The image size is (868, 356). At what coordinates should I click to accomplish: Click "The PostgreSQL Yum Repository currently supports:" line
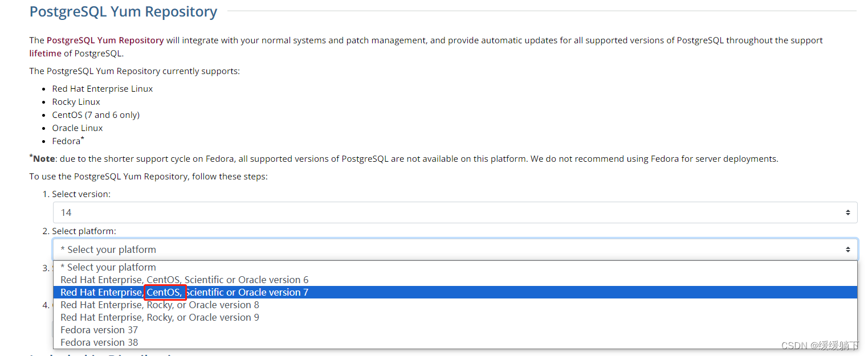[x=135, y=71]
